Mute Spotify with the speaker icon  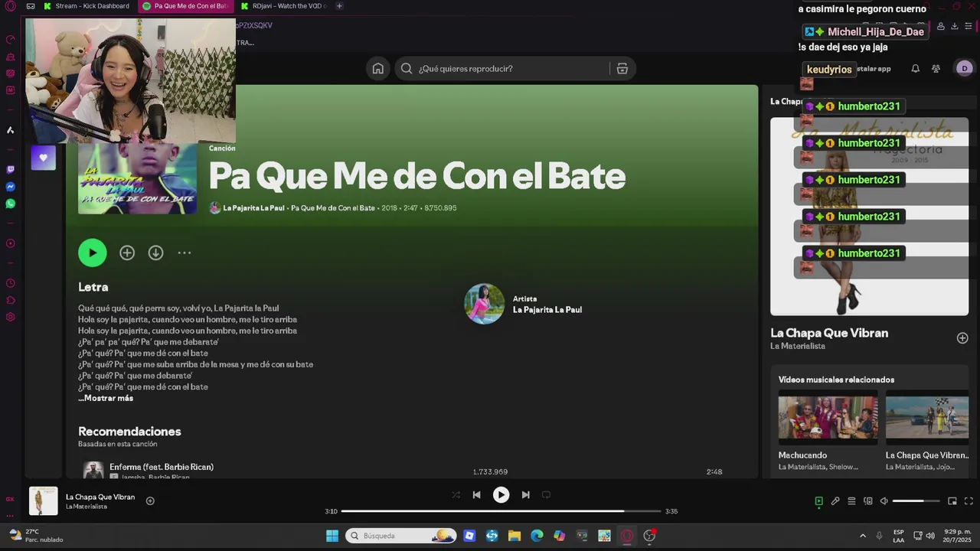tap(884, 501)
